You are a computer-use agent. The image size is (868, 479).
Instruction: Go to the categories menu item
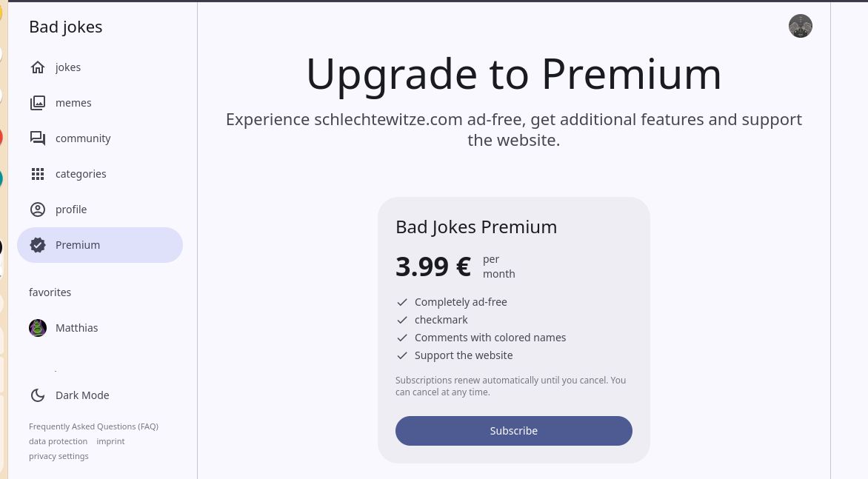click(x=81, y=174)
